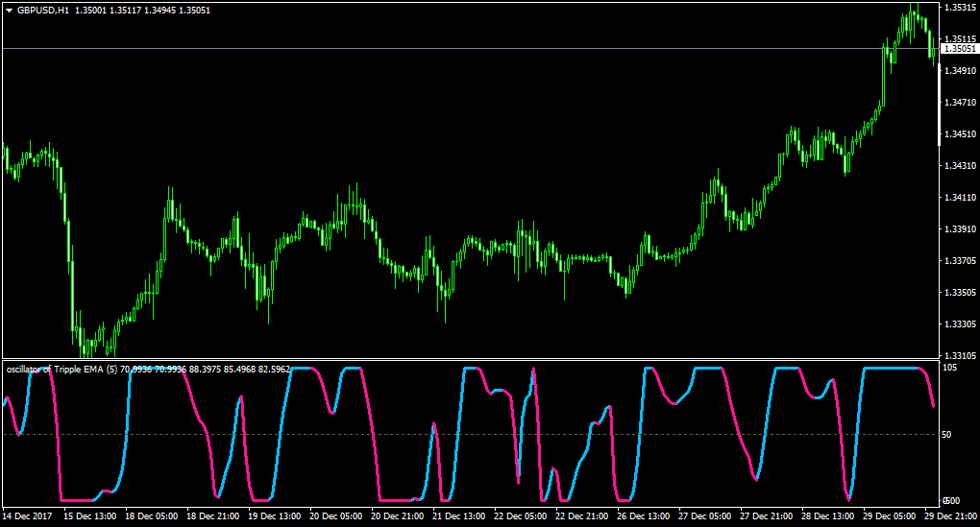980x527 pixels.
Task: Select the 1.34910 price scale value
Action: click(960, 71)
